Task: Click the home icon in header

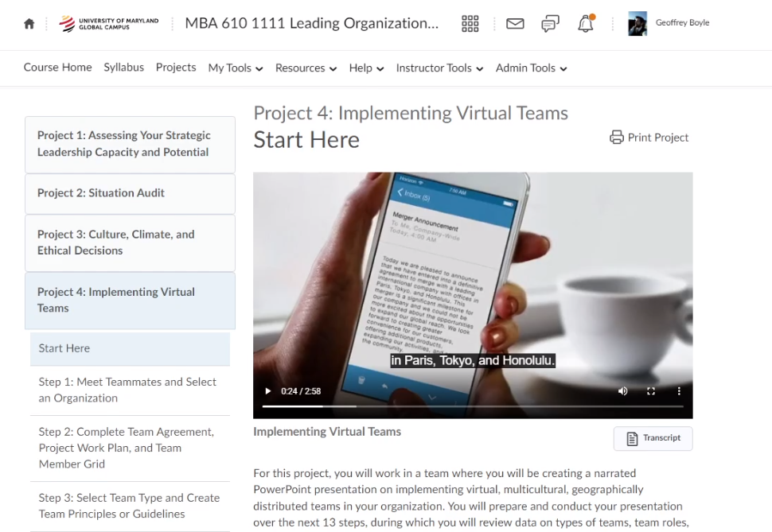Action: point(29,24)
